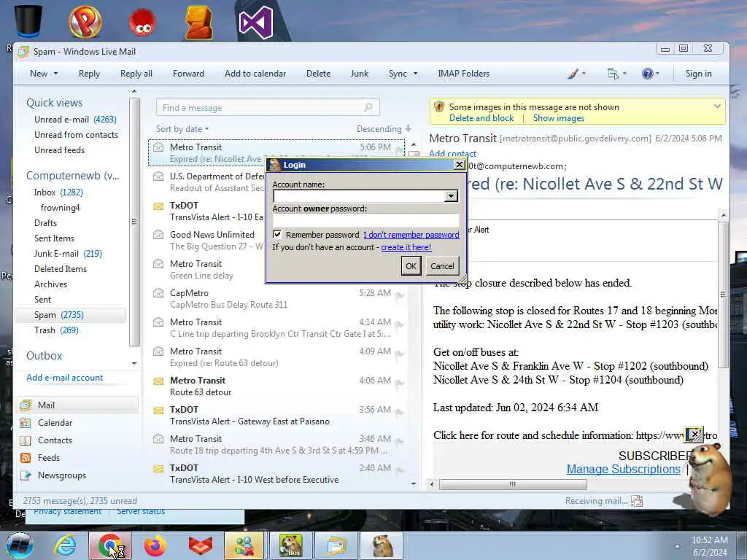Collapse the image warning bar chevron
Viewport: 747px width, 560px height.
(717, 106)
